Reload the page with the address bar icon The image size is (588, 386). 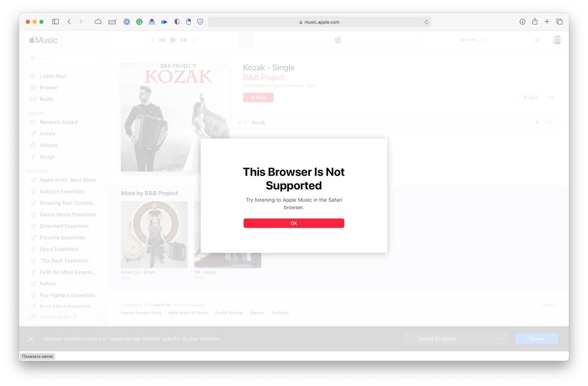pos(426,22)
